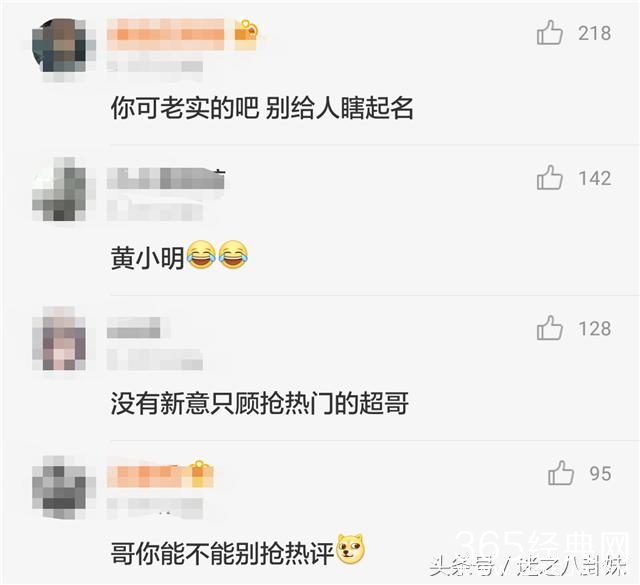Like the 黄小明 comment thumbs-up

pyautogui.click(x=550, y=178)
